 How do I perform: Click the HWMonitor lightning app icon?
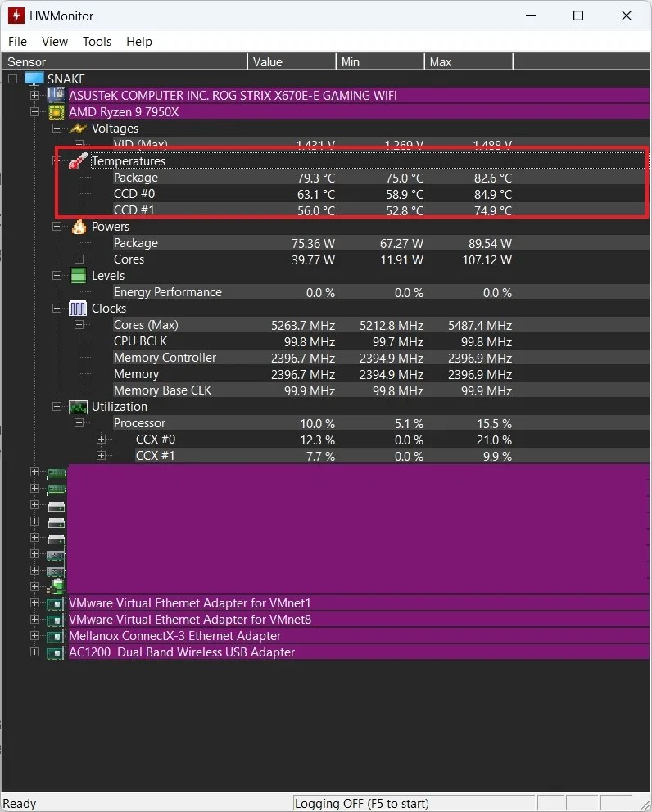(x=16, y=16)
